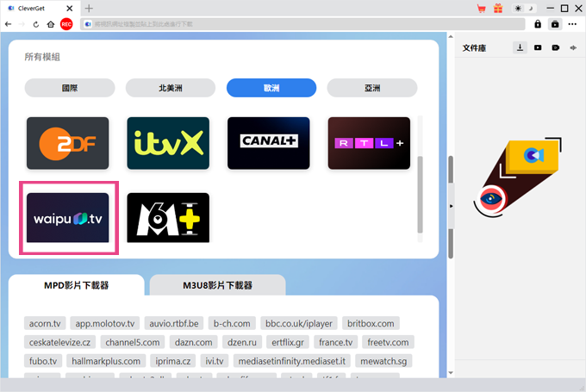Select the 北美洲 region tab
The image size is (586, 392).
[x=171, y=88]
